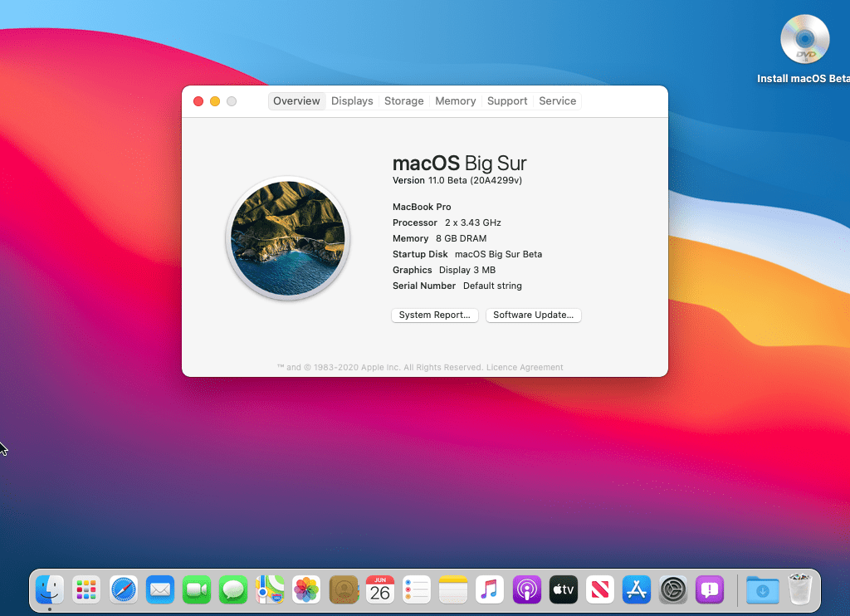
Task: Open the Downloads folder stack
Action: click(762, 589)
